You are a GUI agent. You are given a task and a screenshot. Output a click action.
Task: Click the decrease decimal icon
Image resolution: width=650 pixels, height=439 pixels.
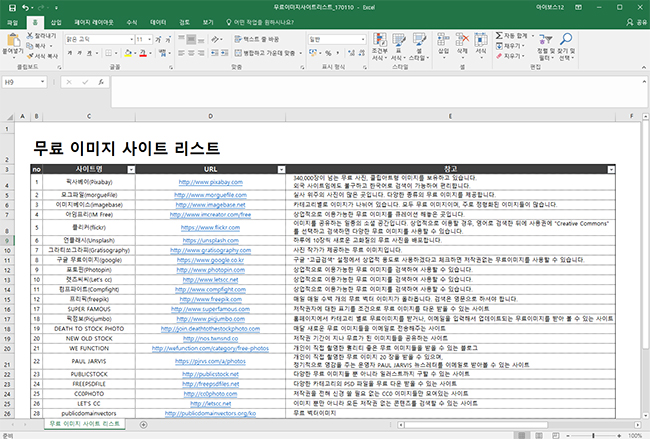362,53
